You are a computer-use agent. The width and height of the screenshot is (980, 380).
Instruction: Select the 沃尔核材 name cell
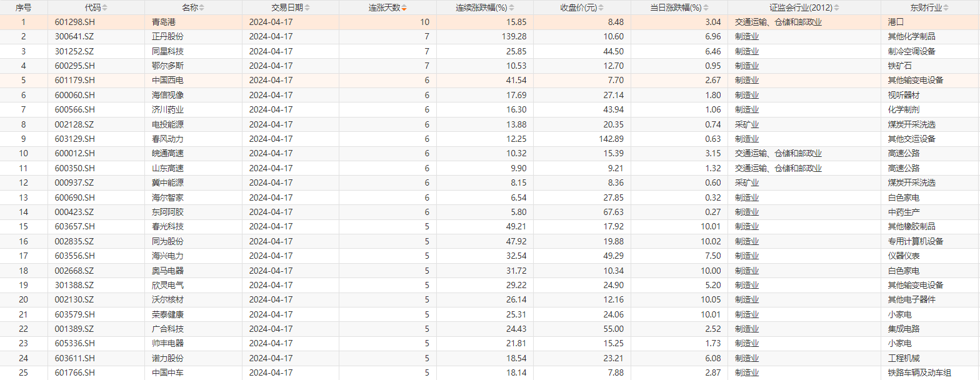[x=193, y=300]
